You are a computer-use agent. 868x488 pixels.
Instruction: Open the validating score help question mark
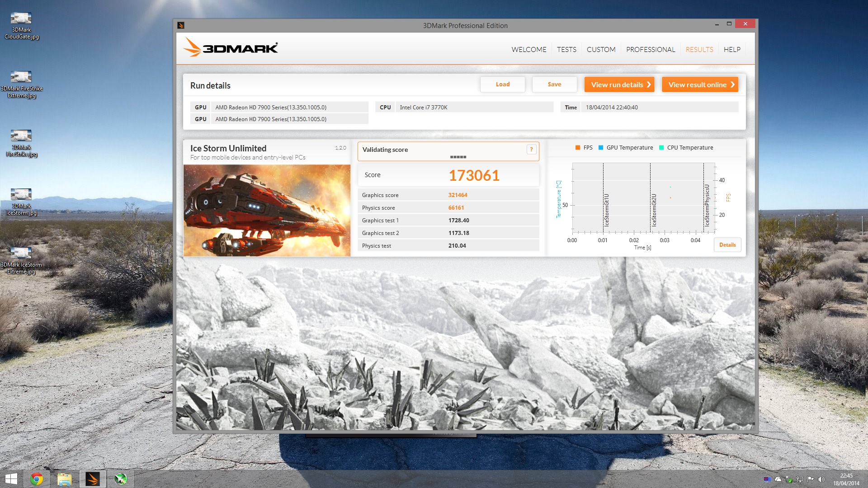point(531,150)
